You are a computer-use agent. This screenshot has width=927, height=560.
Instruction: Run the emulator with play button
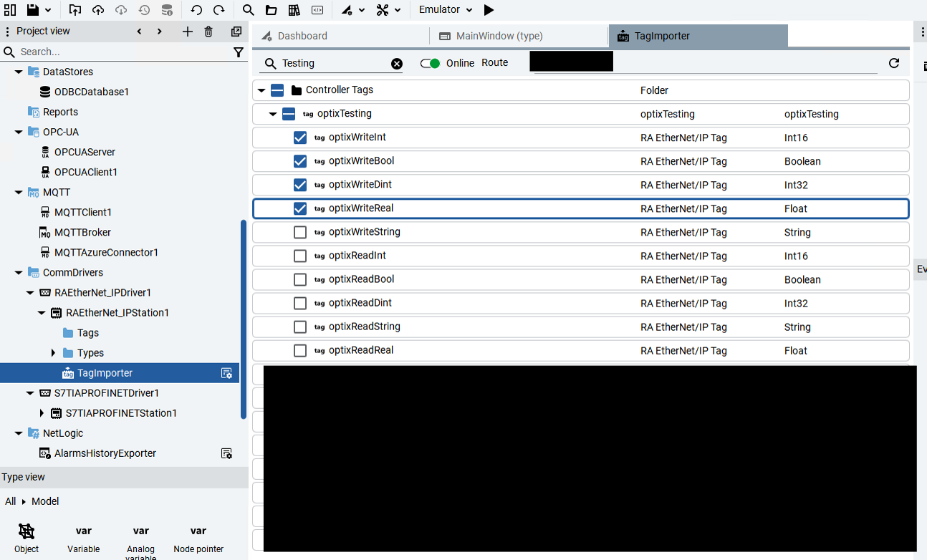click(x=489, y=10)
